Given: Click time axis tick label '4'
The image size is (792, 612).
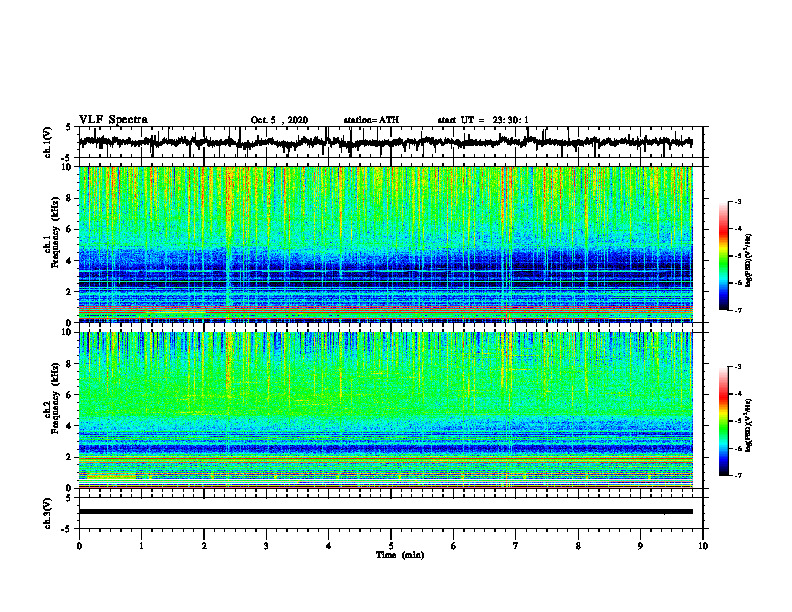Looking at the screenshot, I should 329,546.
